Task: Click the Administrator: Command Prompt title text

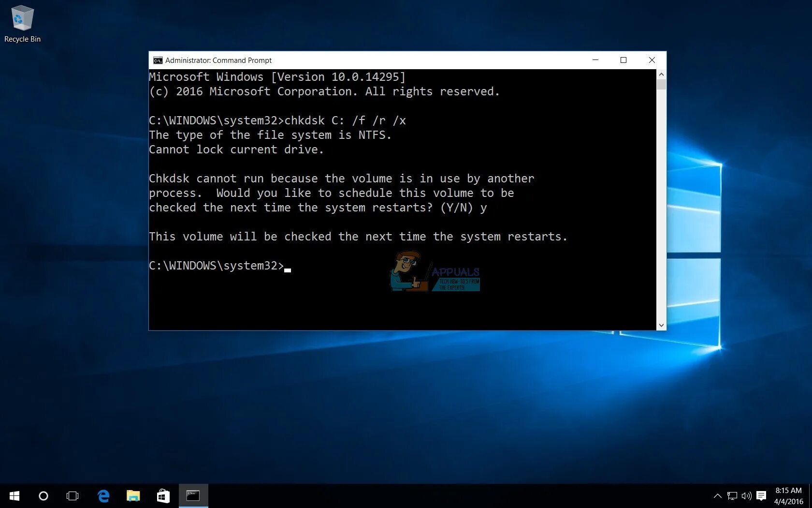Action: [x=218, y=60]
